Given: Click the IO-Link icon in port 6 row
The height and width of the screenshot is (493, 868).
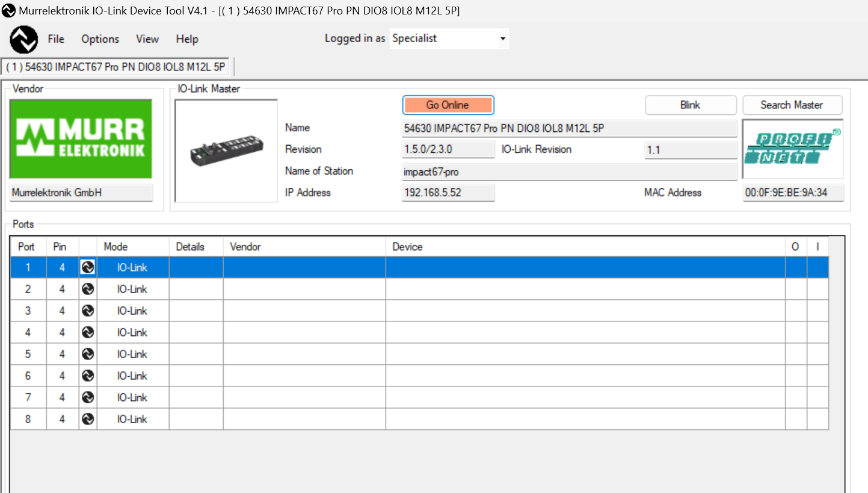Looking at the screenshot, I should click(88, 376).
